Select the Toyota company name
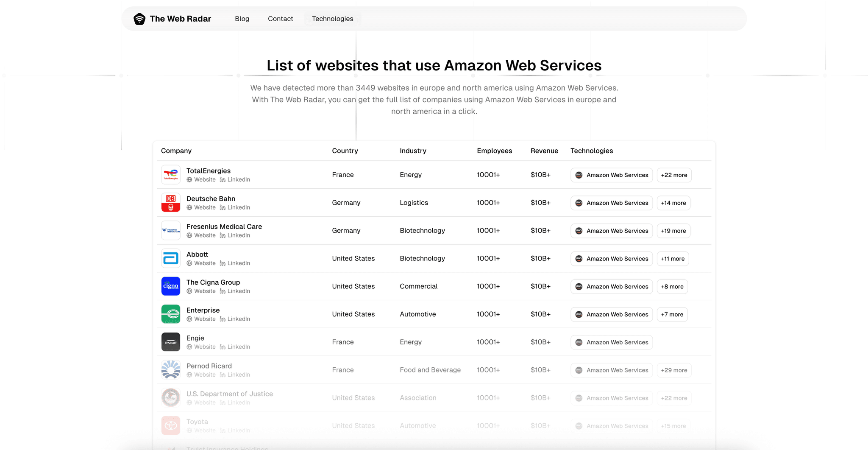Image resolution: width=868 pixels, height=450 pixels. click(197, 422)
